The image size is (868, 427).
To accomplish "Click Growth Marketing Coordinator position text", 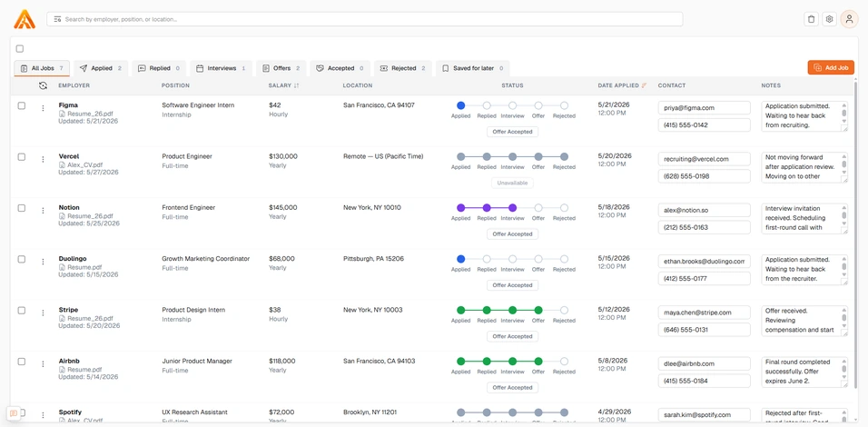I will (x=206, y=259).
